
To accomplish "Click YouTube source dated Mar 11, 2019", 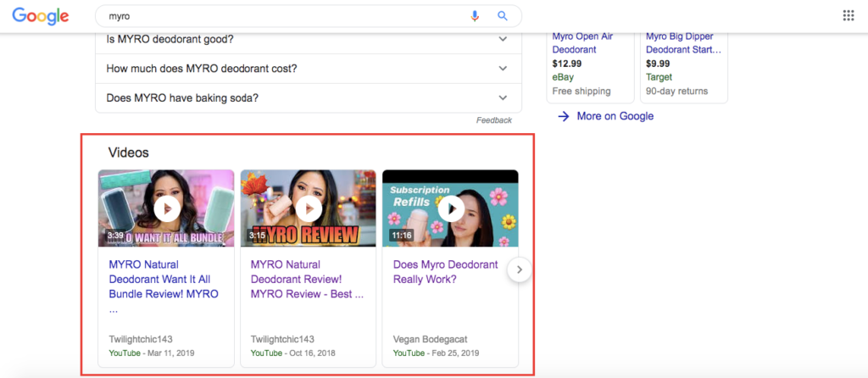I will tap(125, 353).
